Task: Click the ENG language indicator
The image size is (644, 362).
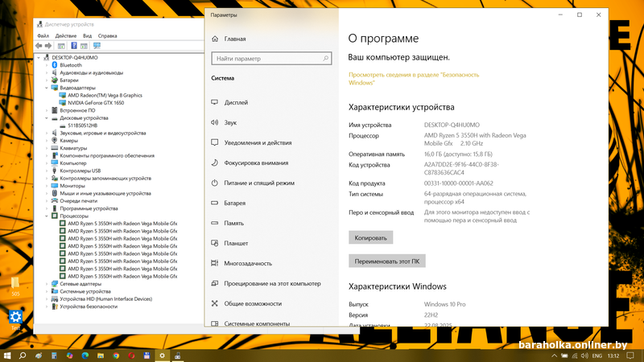Action: coord(597,356)
